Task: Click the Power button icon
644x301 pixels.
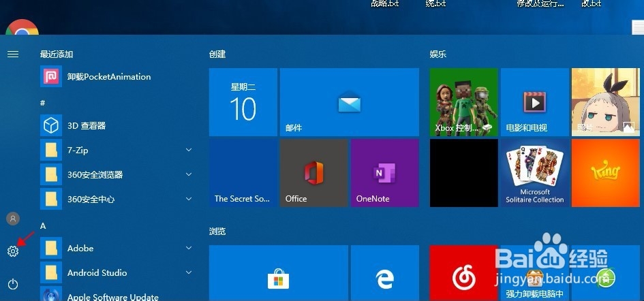Action: pyautogui.click(x=13, y=284)
